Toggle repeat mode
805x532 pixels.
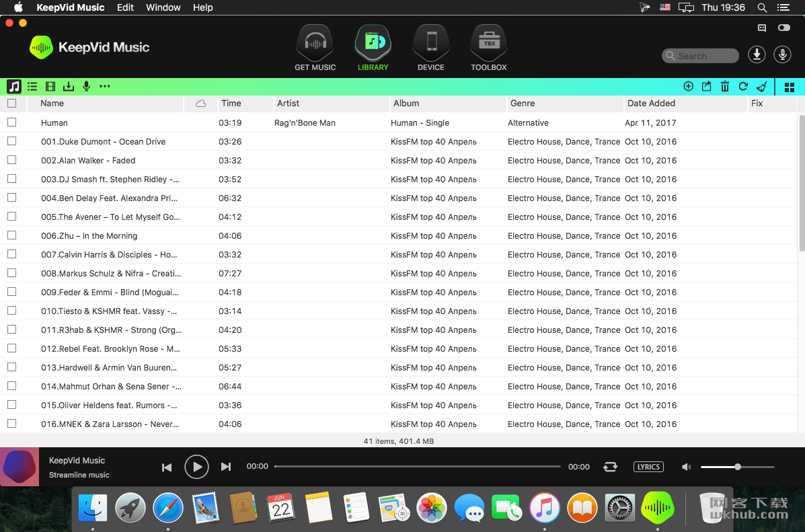[611, 467]
